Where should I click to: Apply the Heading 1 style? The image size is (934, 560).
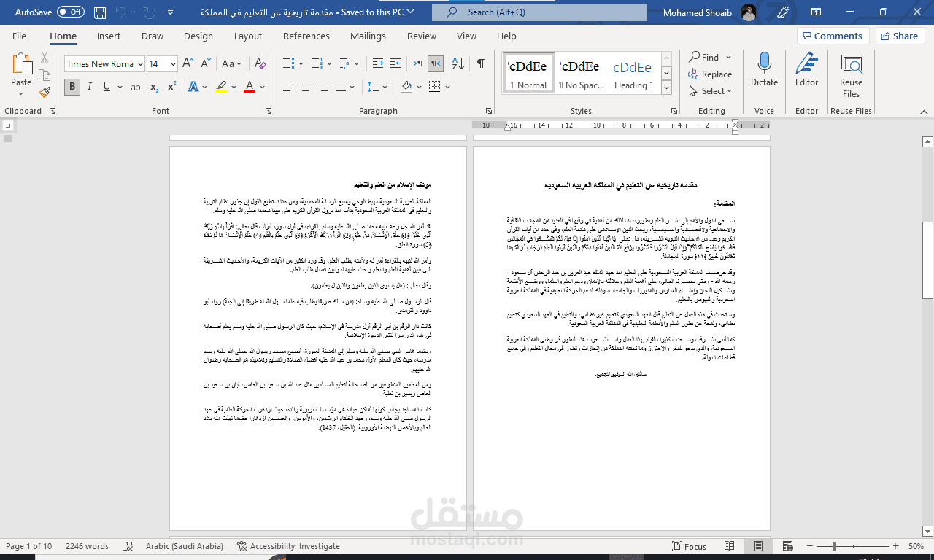point(633,73)
